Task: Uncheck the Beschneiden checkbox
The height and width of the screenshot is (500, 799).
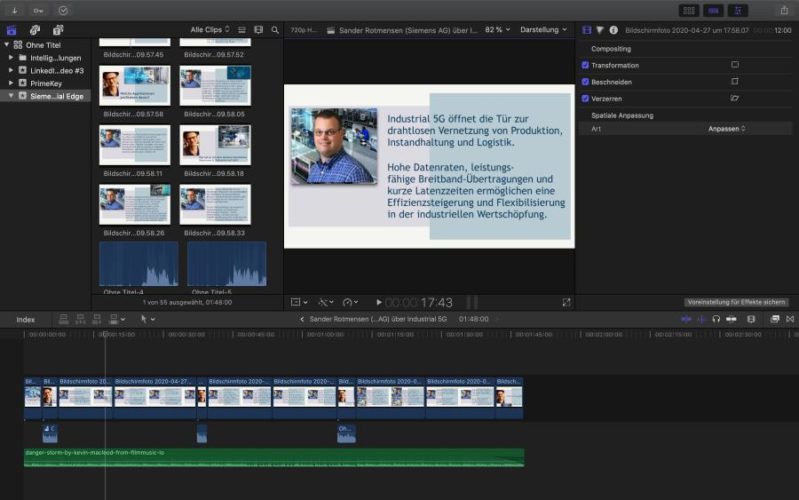Action: point(585,82)
